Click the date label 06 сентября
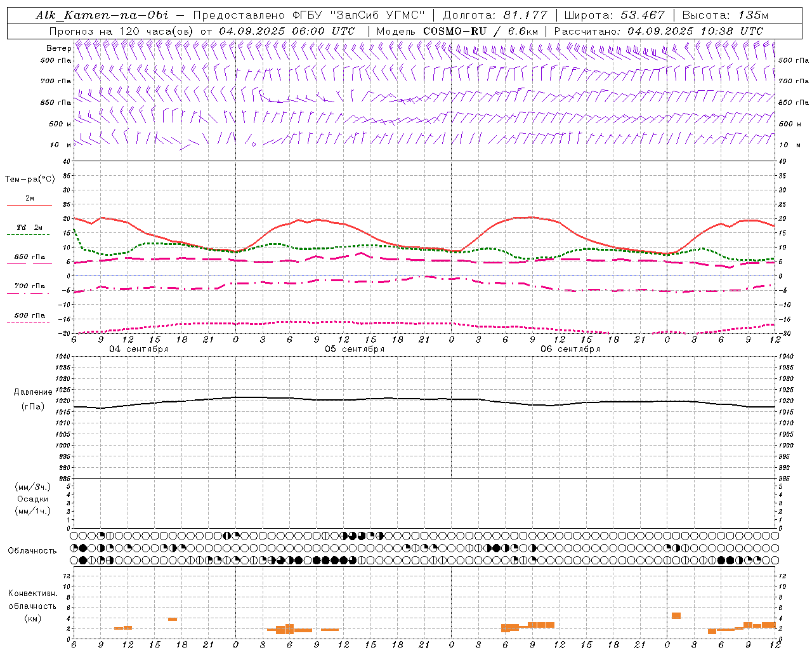This screenshot has width=812, height=650. point(570,349)
